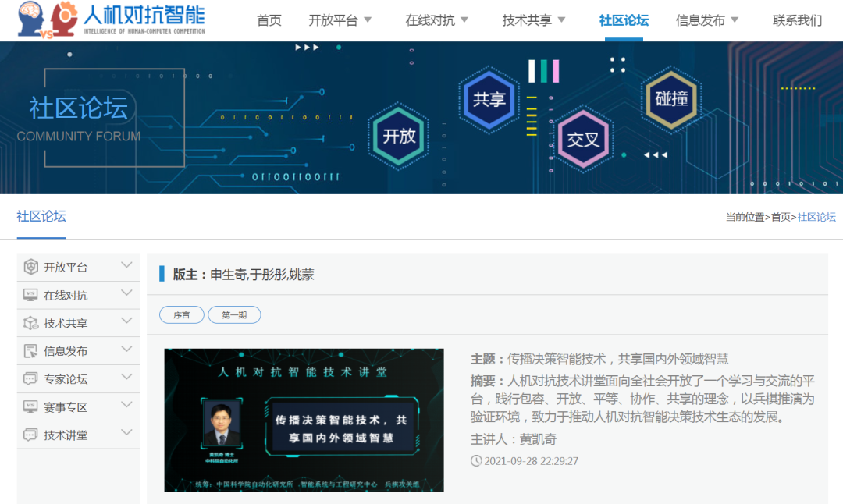The height and width of the screenshot is (504, 843).
Task: Click the clock icon beside the post date
Action: [476, 460]
